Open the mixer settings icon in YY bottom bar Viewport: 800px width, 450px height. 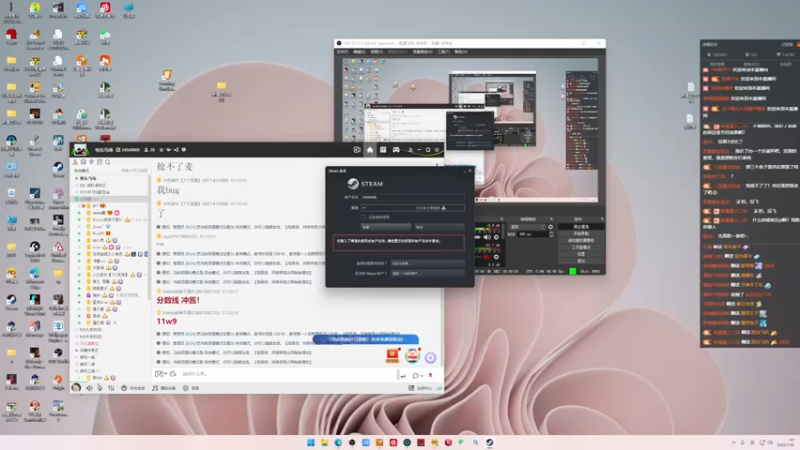[111, 388]
